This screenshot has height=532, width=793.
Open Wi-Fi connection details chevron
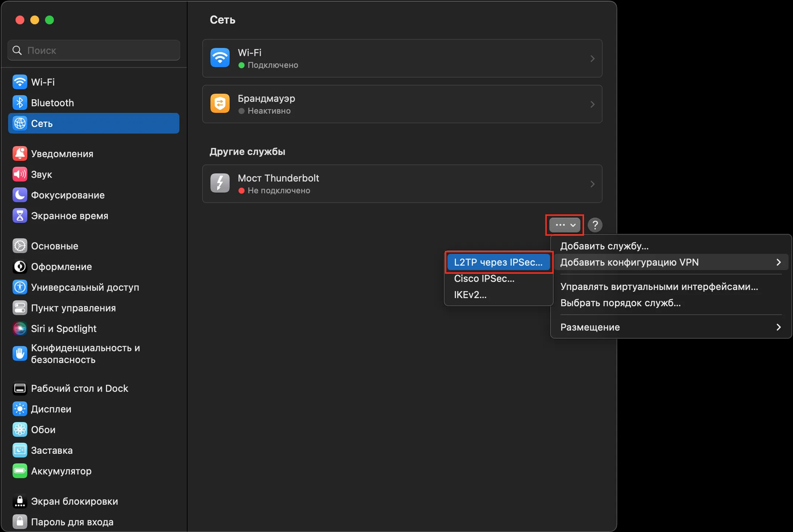tap(592, 58)
